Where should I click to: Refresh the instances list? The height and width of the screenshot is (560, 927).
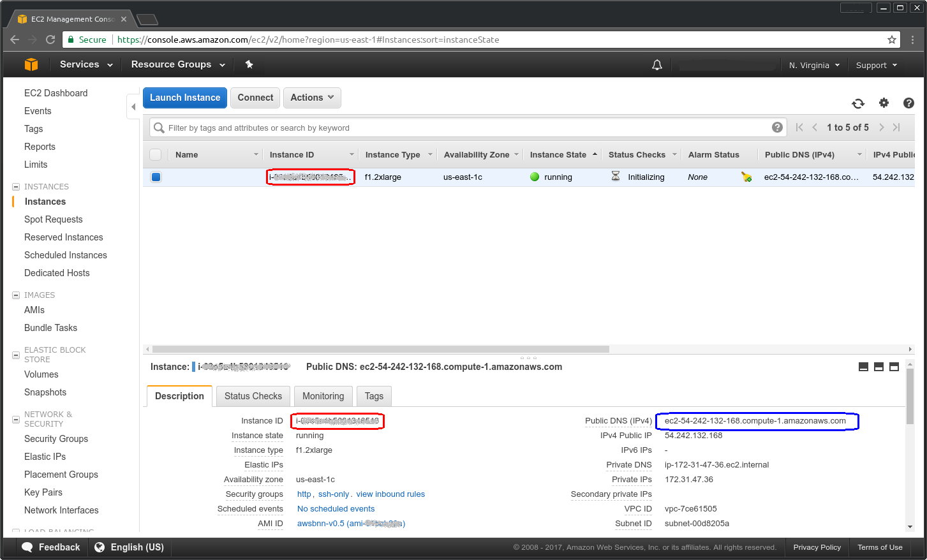click(858, 103)
